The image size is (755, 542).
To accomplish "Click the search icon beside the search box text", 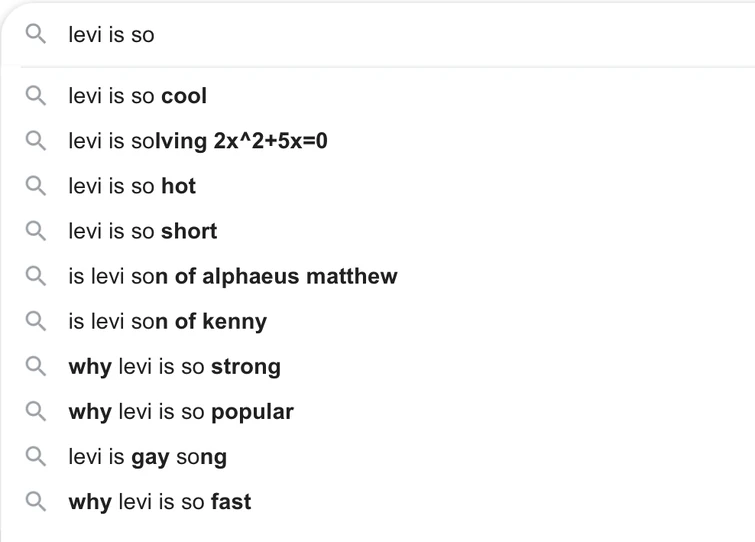I will [x=35, y=35].
